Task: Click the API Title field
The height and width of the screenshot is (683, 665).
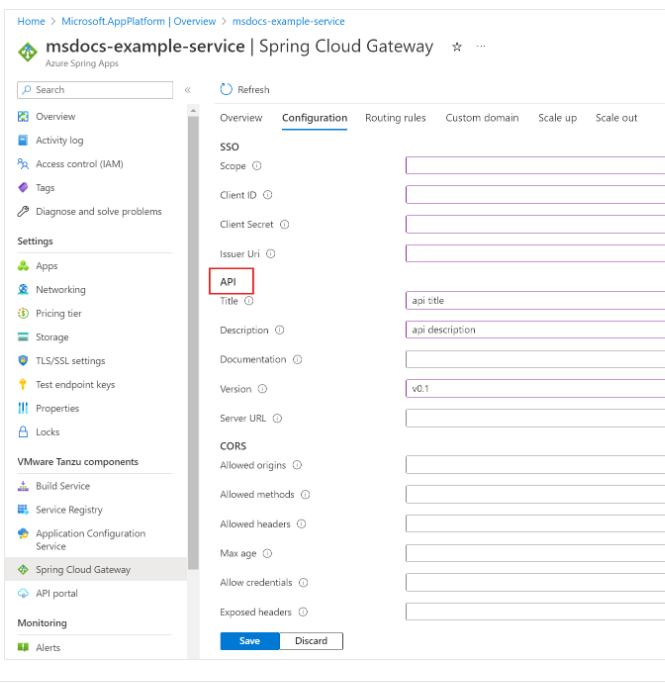Action: click(535, 301)
